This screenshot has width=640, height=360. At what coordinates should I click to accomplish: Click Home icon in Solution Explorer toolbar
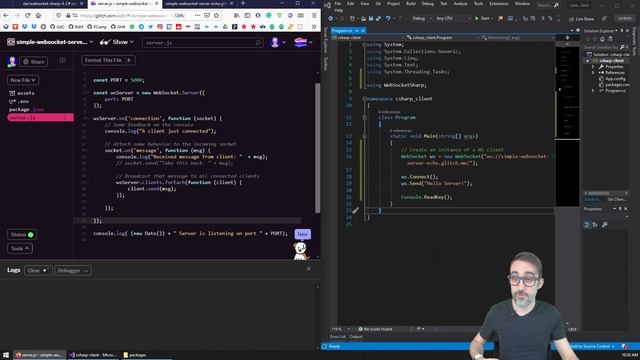[602, 39]
